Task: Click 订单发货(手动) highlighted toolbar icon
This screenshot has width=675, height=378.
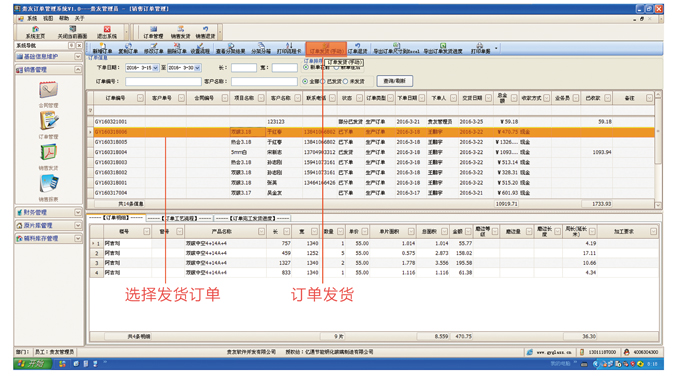Action: pos(326,49)
